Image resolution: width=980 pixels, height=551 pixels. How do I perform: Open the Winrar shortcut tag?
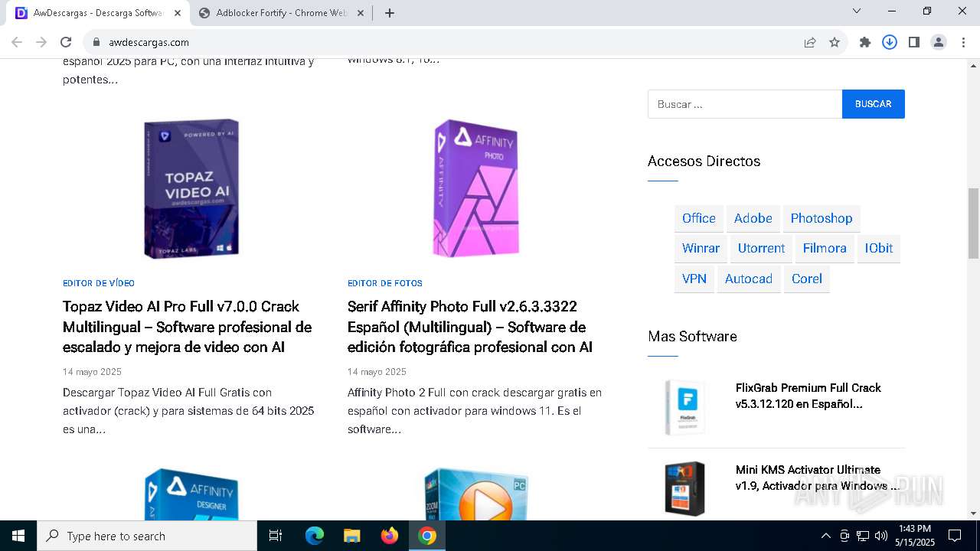click(x=701, y=248)
